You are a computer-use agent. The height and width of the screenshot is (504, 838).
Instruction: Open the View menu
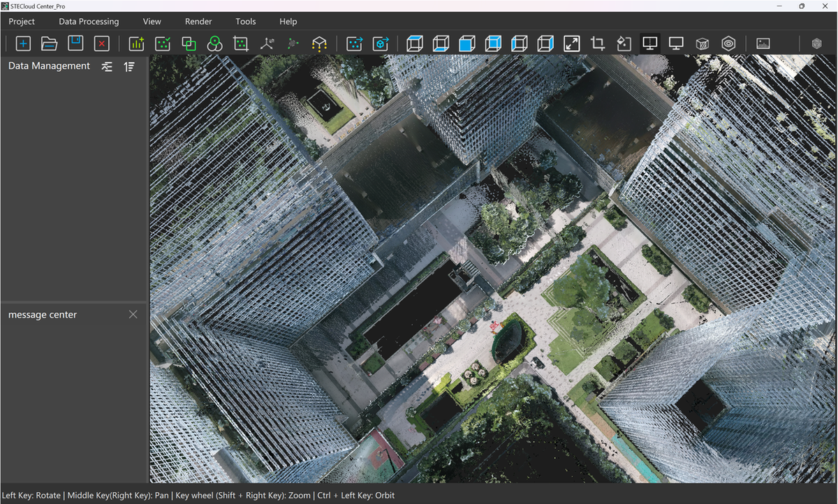click(x=152, y=22)
